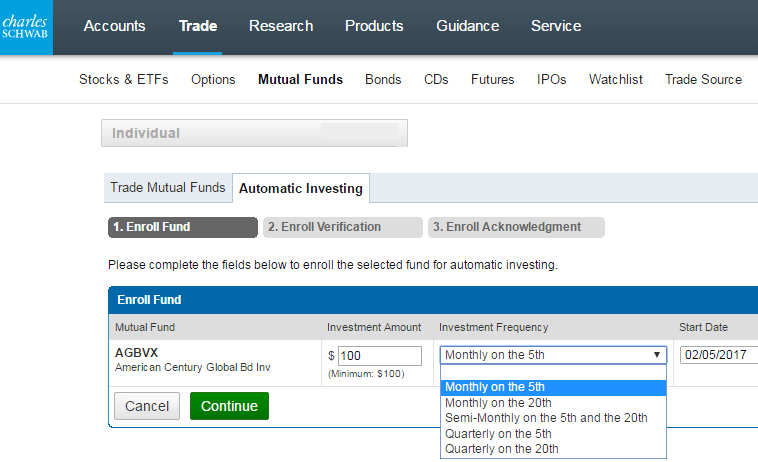758x462 pixels.
Task: Choose Semi-Monthly on the 5th and 20th
Action: tap(553, 418)
